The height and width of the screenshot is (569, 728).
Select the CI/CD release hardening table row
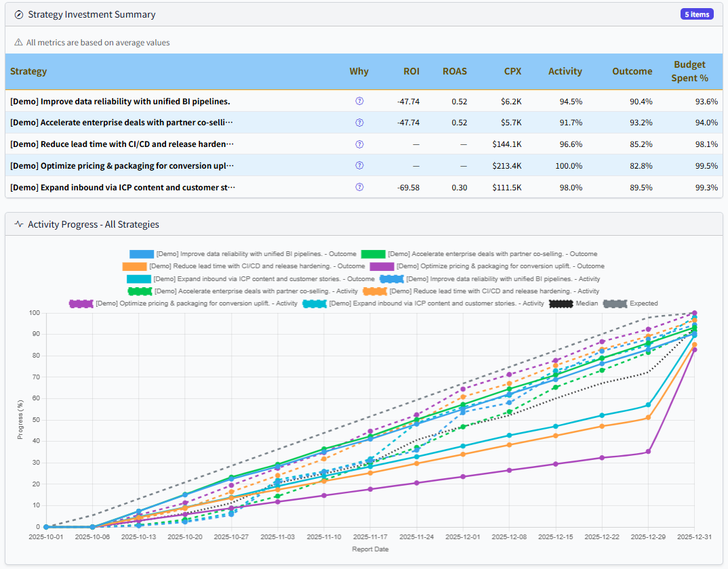pyautogui.click(x=271, y=144)
